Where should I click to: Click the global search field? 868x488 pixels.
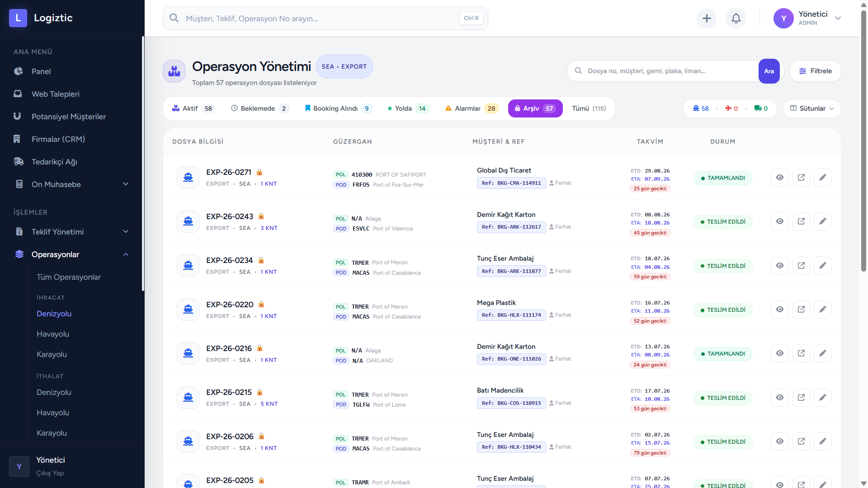tap(325, 18)
